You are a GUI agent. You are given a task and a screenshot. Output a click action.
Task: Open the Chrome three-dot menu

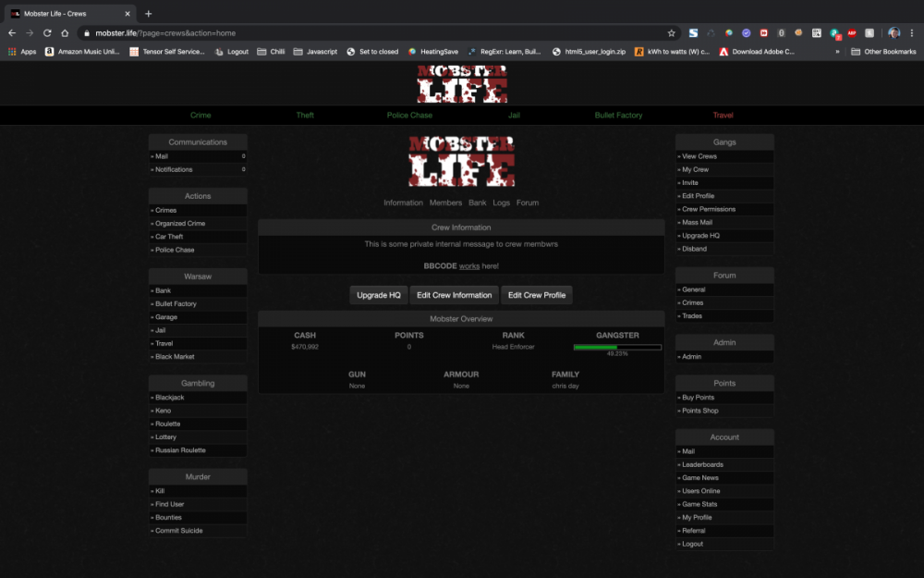pos(912,32)
